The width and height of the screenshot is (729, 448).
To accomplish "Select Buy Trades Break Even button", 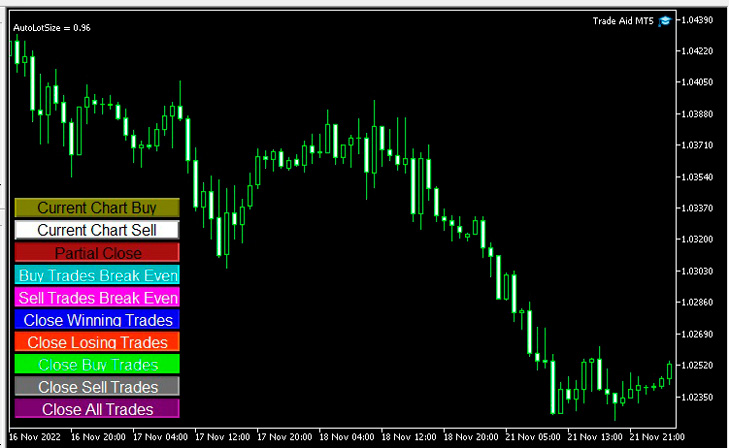I will (97, 275).
